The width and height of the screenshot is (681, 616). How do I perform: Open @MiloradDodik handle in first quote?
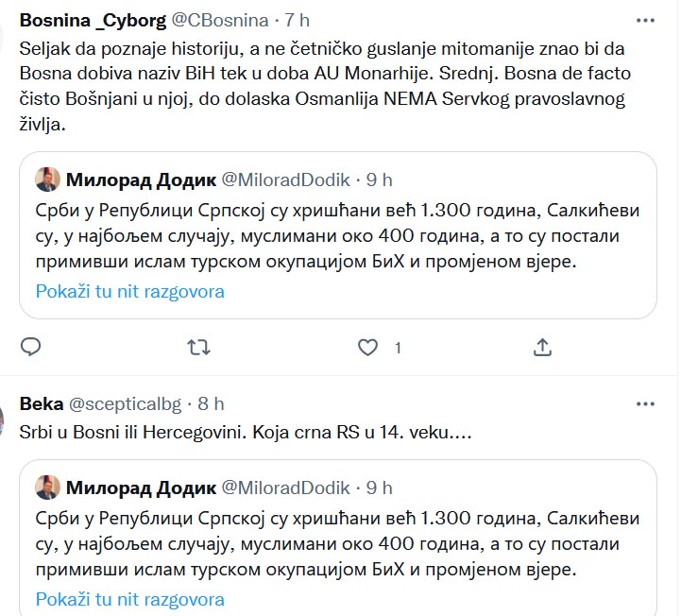coord(286,180)
